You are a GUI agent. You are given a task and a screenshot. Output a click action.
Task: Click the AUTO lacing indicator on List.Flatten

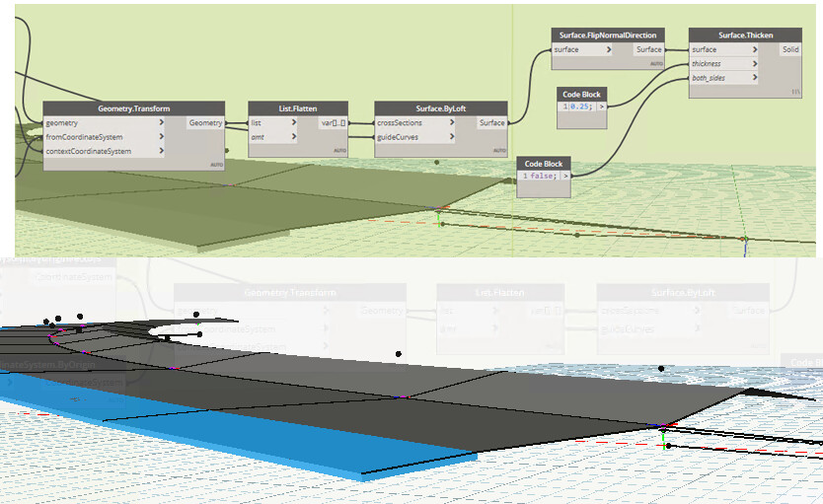click(339, 151)
